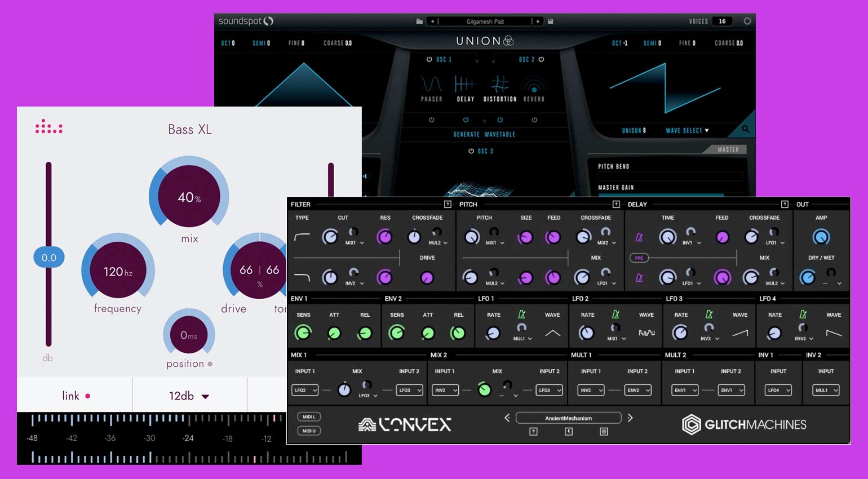The image size is (868, 479).
Task: Select the Phaser effect icon in Union
Action: click(x=431, y=83)
